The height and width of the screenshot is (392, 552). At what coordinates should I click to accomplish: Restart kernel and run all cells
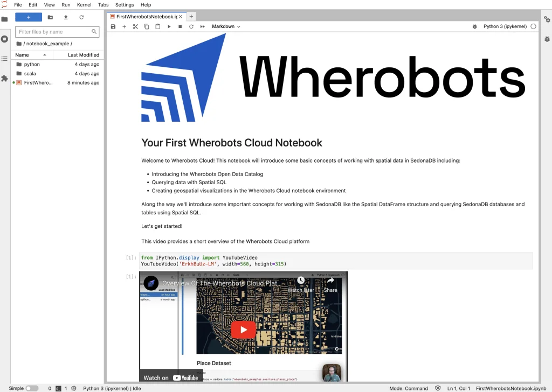(203, 26)
